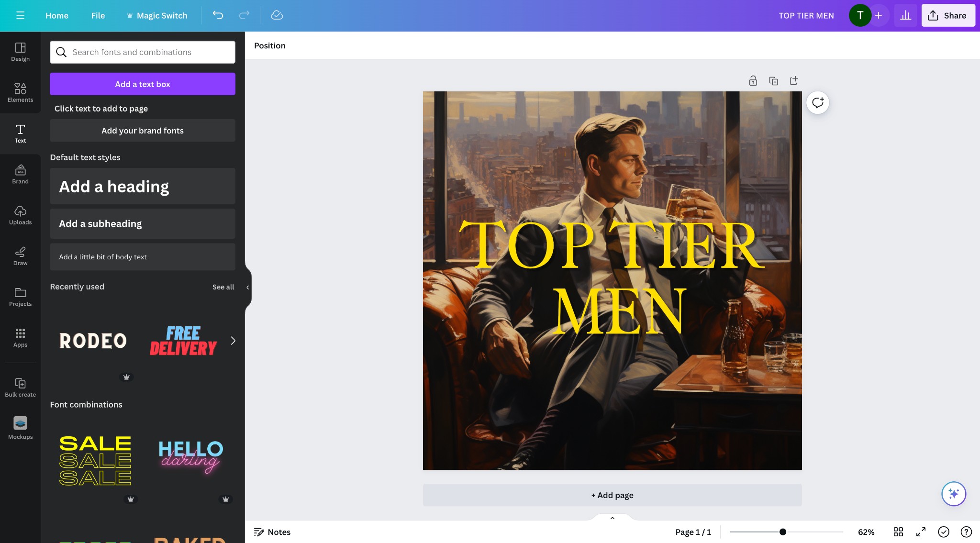
Task: Add the RODEO font style
Action: point(93,341)
